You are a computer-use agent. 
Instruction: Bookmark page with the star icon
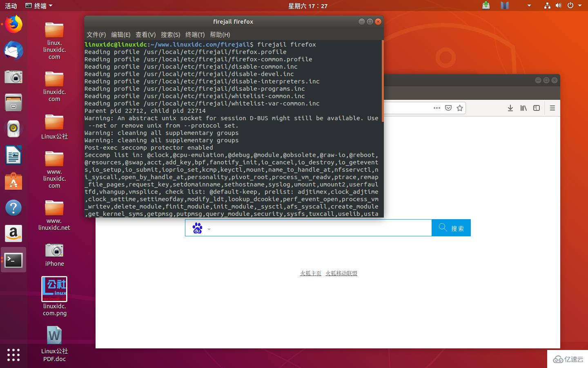[x=460, y=108]
